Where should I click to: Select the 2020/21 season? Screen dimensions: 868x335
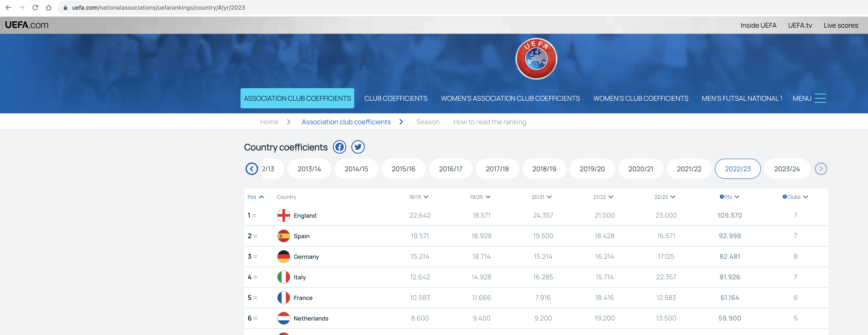(641, 169)
